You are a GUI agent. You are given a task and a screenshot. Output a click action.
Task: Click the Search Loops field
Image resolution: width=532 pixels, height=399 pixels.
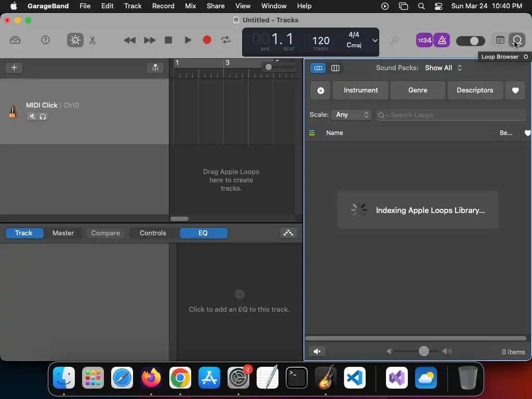click(x=451, y=115)
